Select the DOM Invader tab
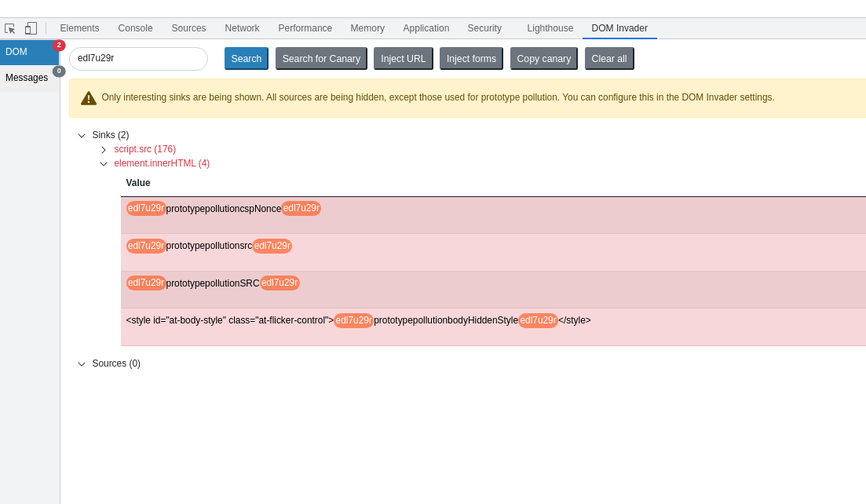866x504 pixels. click(x=619, y=28)
